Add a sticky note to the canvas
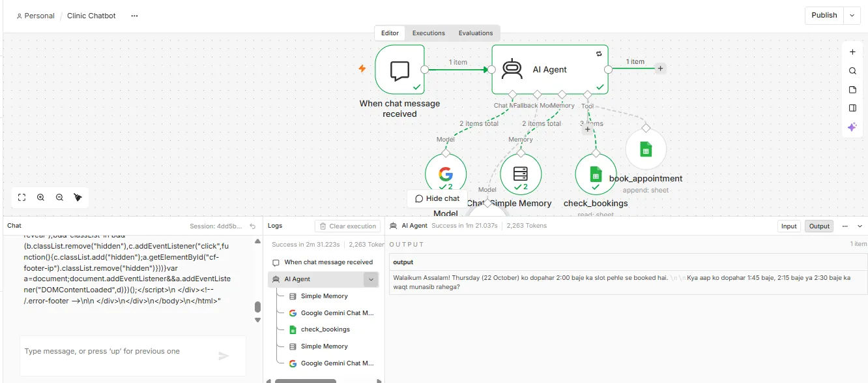 (852, 89)
